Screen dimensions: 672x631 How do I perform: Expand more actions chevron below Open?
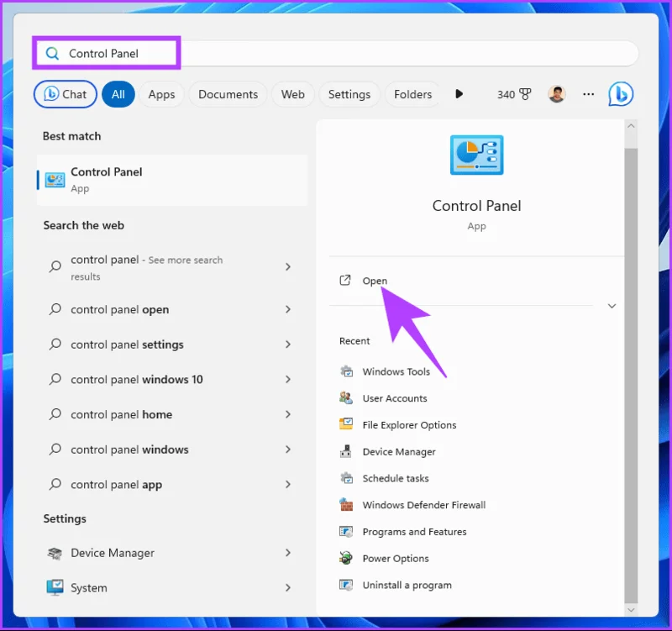click(x=612, y=306)
